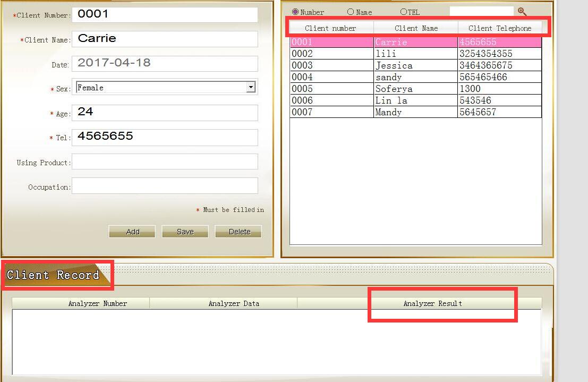Select the Name search radio button

tap(350, 12)
